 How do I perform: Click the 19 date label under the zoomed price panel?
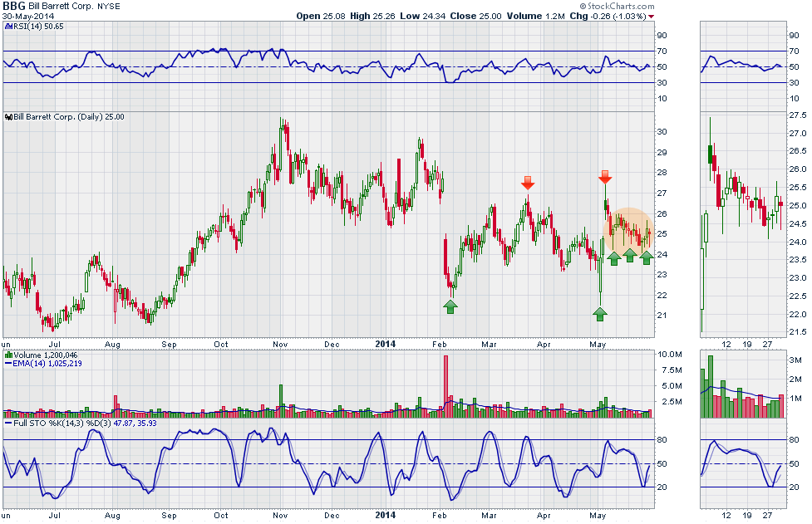pyautogui.click(x=746, y=344)
